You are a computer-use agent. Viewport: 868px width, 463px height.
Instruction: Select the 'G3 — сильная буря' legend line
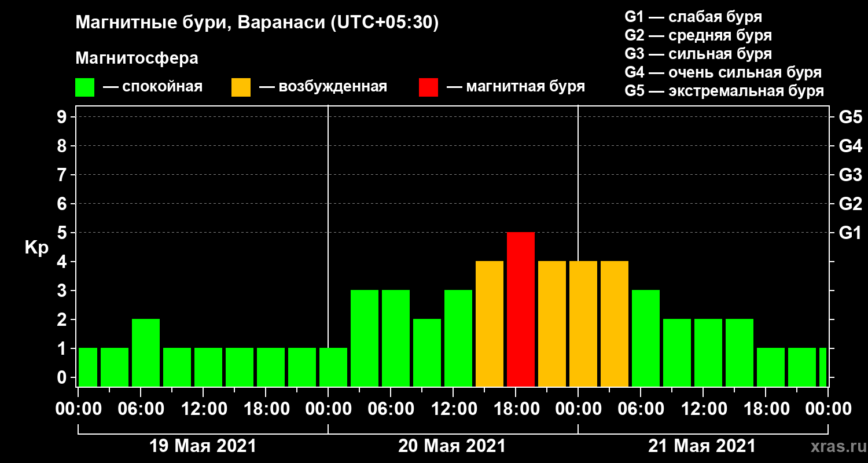click(698, 54)
